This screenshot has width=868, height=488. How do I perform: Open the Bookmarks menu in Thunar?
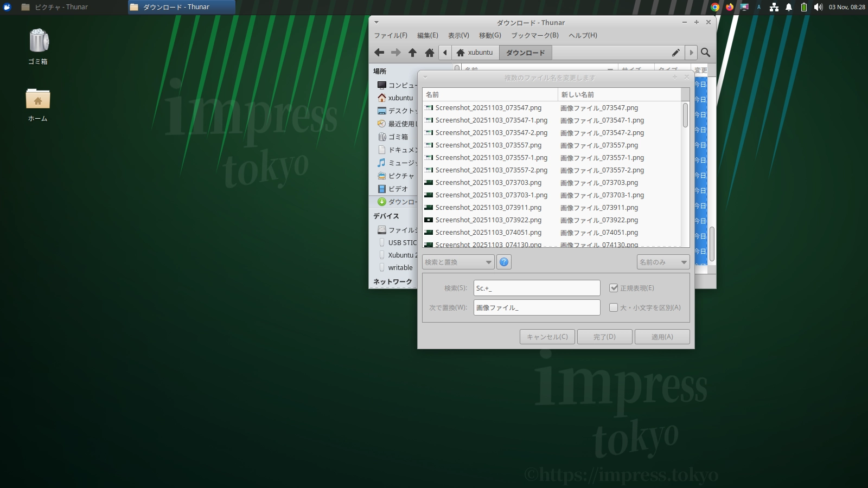[x=535, y=35]
